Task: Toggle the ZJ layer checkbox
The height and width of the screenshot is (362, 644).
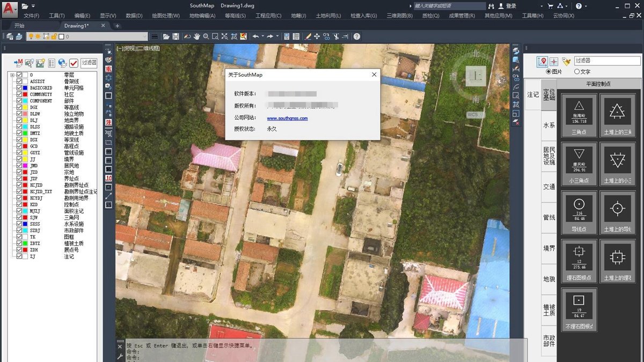Action: tap(19, 256)
